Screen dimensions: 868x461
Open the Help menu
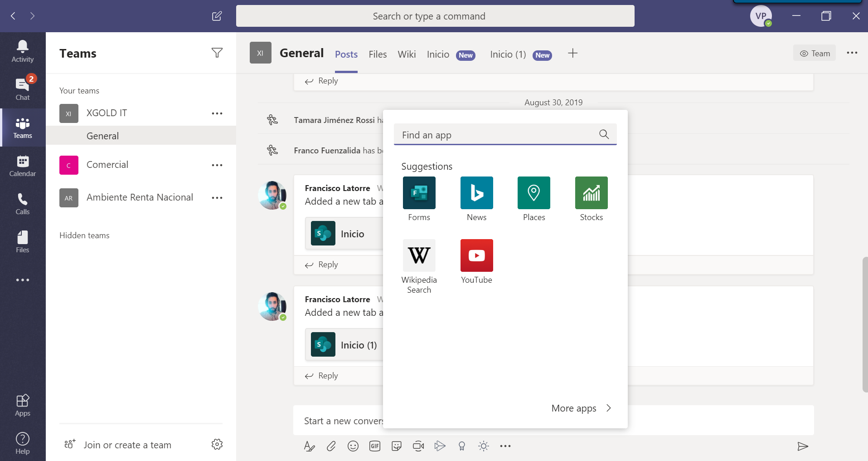click(x=23, y=443)
